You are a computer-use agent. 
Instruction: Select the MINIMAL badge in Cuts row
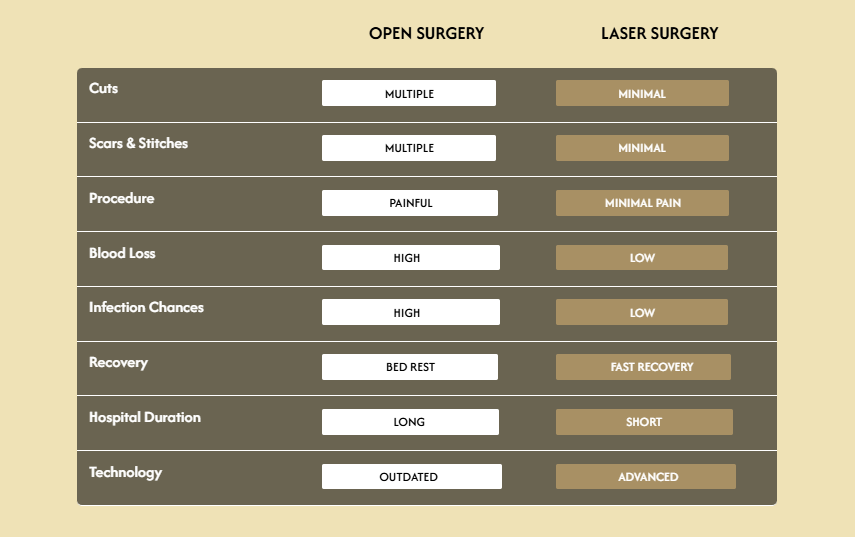pos(642,93)
